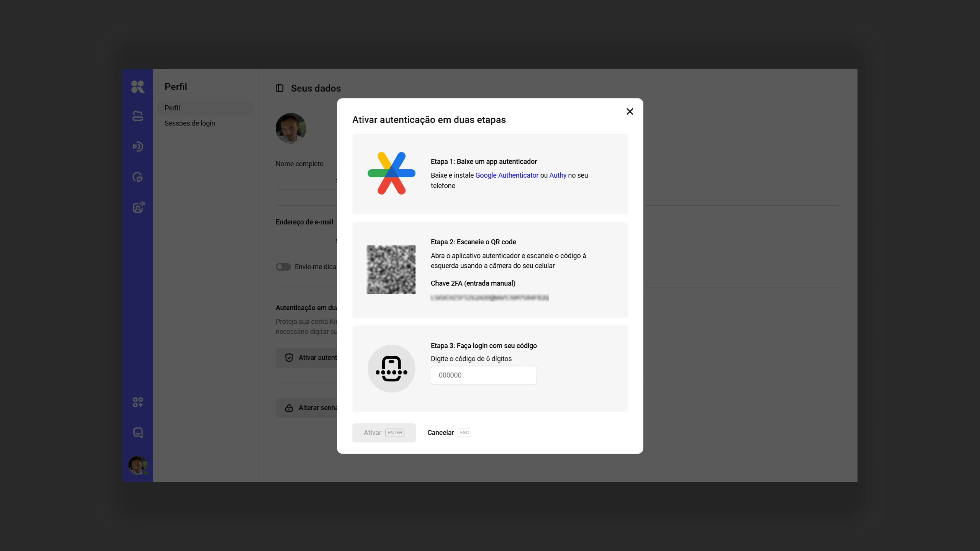This screenshot has width=980, height=551.
Task: Toggle the sidebar panel icon beside Seus dados
Action: click(x=280, y=88)
